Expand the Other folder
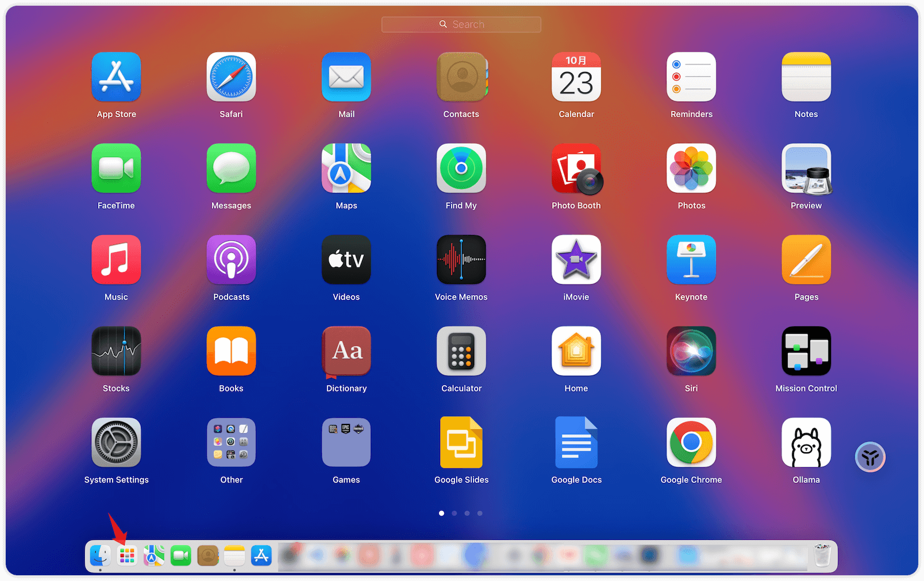924x581 pixels. tap(231, 442)
